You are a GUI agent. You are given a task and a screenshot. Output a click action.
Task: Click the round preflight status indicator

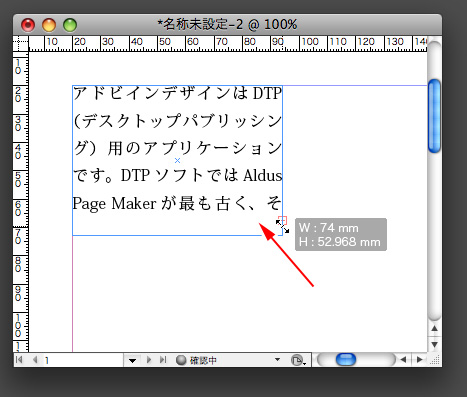181,360
